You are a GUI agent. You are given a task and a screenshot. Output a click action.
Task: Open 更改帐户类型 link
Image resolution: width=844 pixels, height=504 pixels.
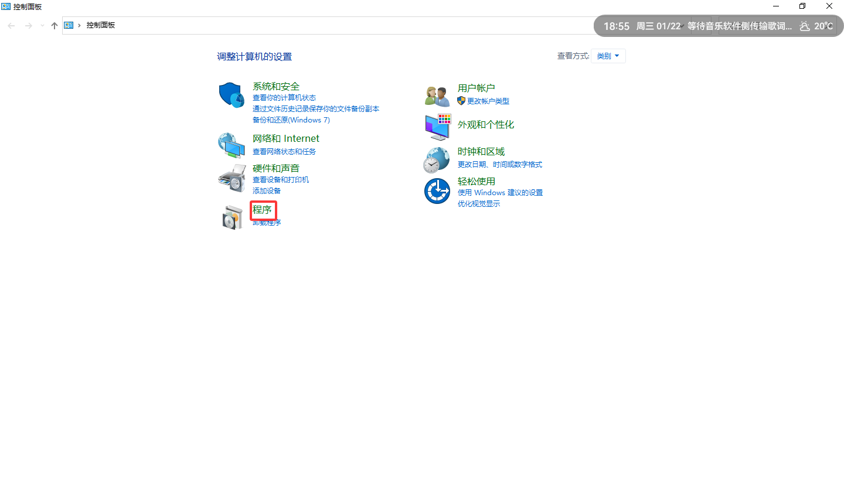488,101
